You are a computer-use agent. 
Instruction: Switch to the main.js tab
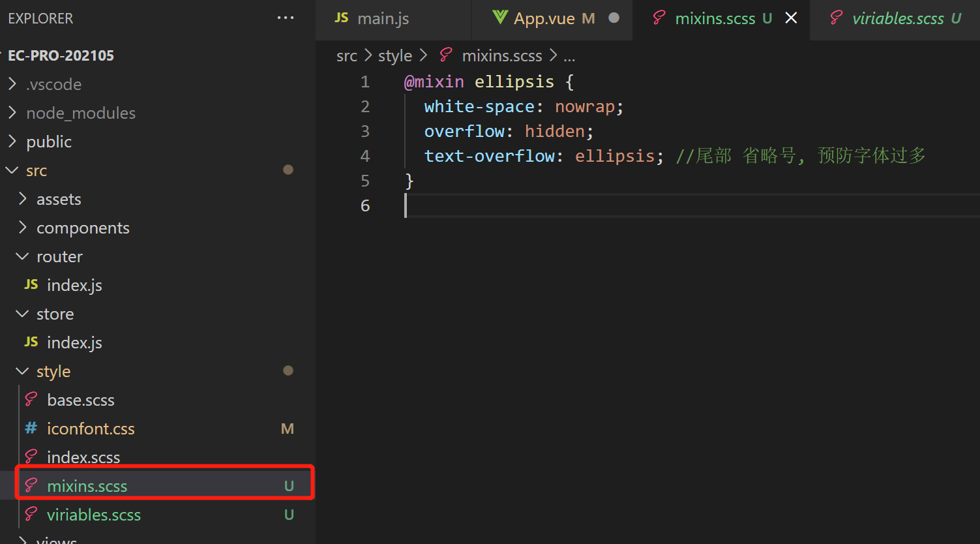[393, 20]
